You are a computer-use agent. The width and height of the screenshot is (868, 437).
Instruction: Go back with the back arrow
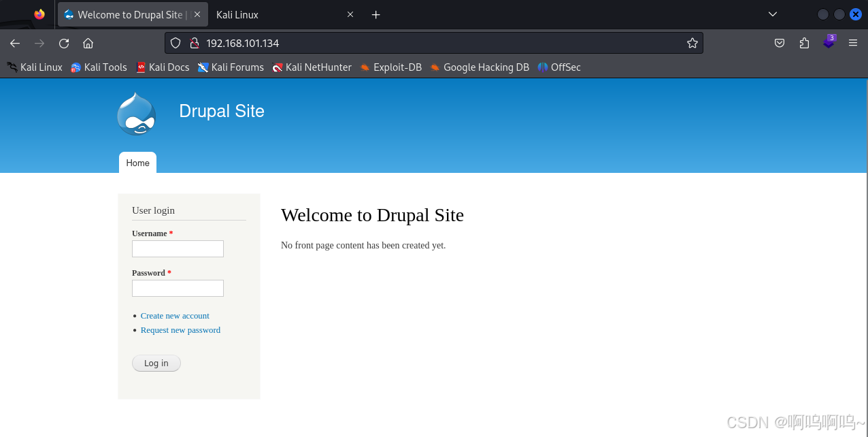15,43
